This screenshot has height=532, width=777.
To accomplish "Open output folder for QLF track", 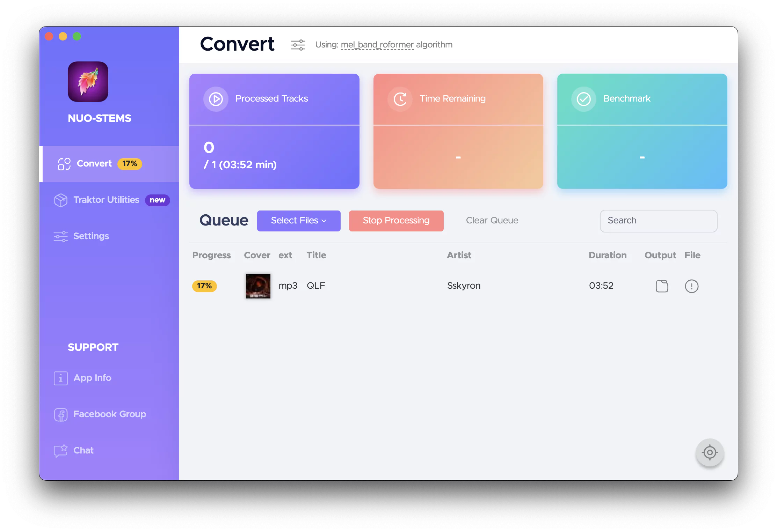I will click(x=662, y=286).
